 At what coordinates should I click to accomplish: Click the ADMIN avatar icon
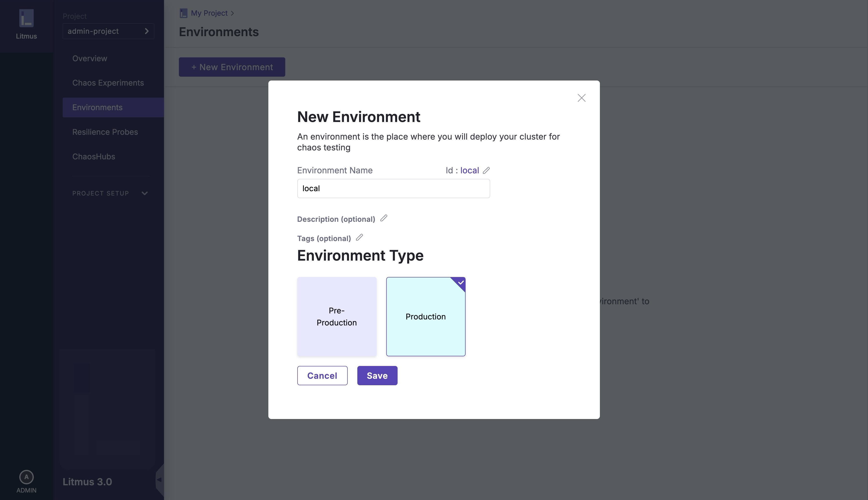(26, 477)
